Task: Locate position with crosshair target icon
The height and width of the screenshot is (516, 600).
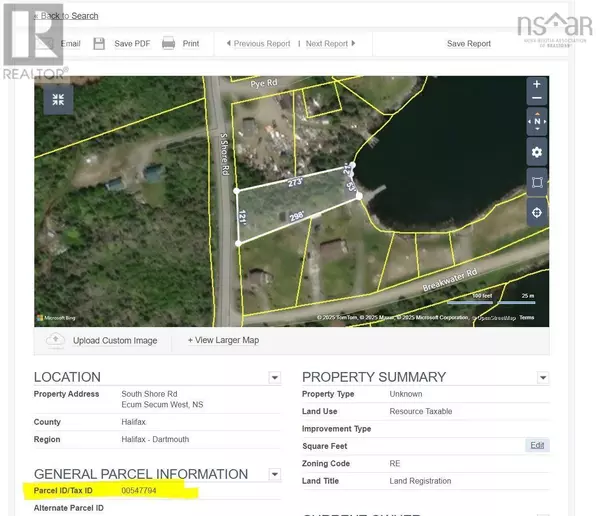Action: click(537, 212)
